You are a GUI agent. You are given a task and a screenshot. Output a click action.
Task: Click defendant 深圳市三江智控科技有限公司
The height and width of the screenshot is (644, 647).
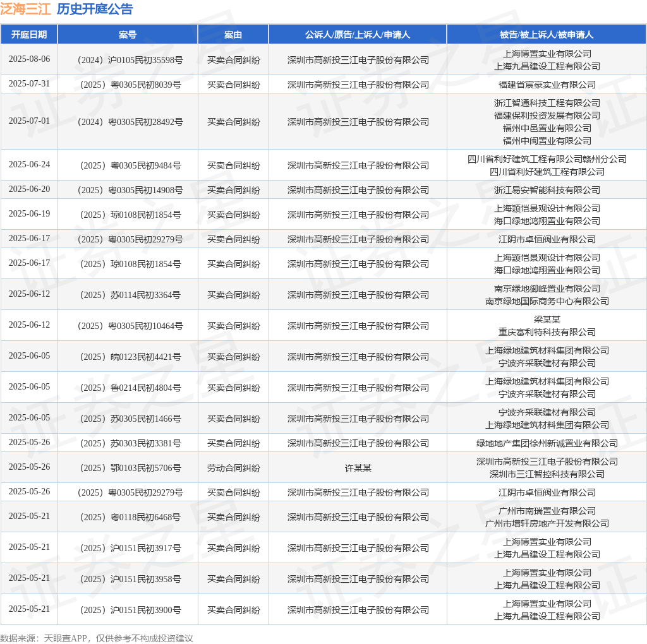coord(547,475)
